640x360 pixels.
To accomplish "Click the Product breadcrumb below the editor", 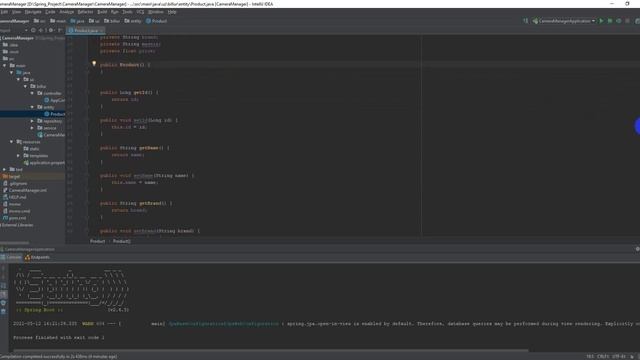I will click(98, 241).
